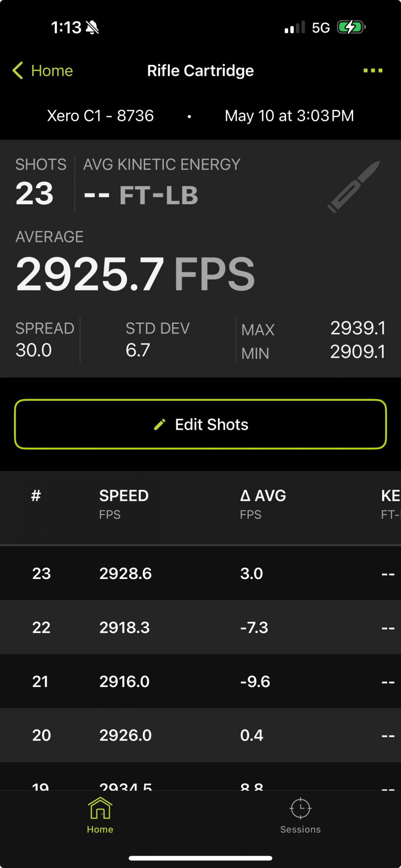The width and height of the screenshot is (401, 868).
Task: Switch to the Sessions tab
Action: 300,829
